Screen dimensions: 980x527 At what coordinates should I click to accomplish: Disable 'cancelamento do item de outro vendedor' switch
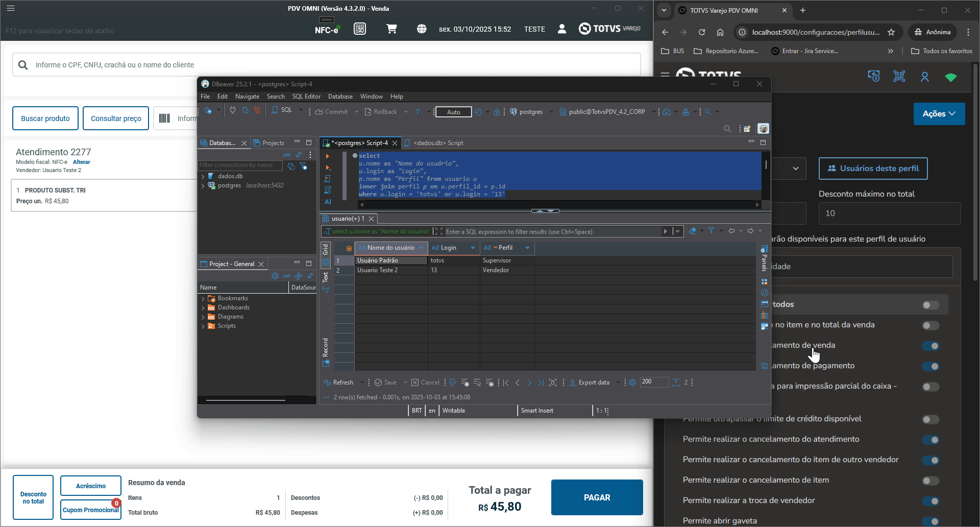930,460
